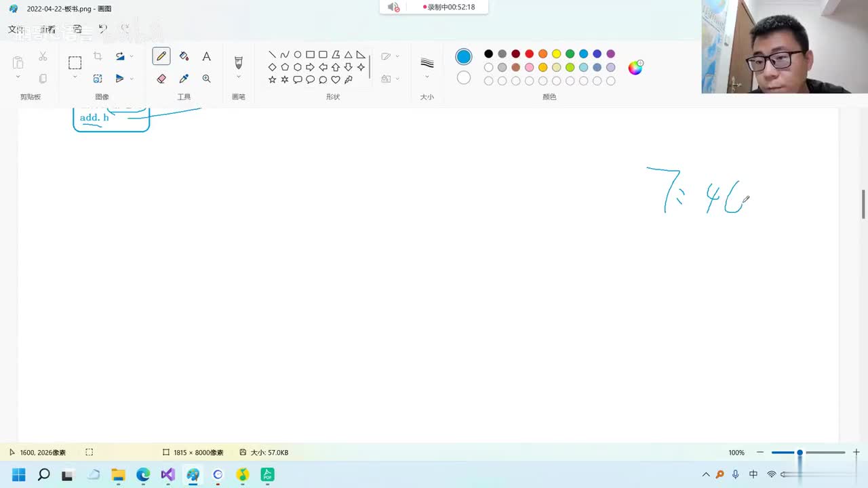The image size is (868, 488).
Task: Pick the straight Line shape
Action: click(x=272, y=55)
